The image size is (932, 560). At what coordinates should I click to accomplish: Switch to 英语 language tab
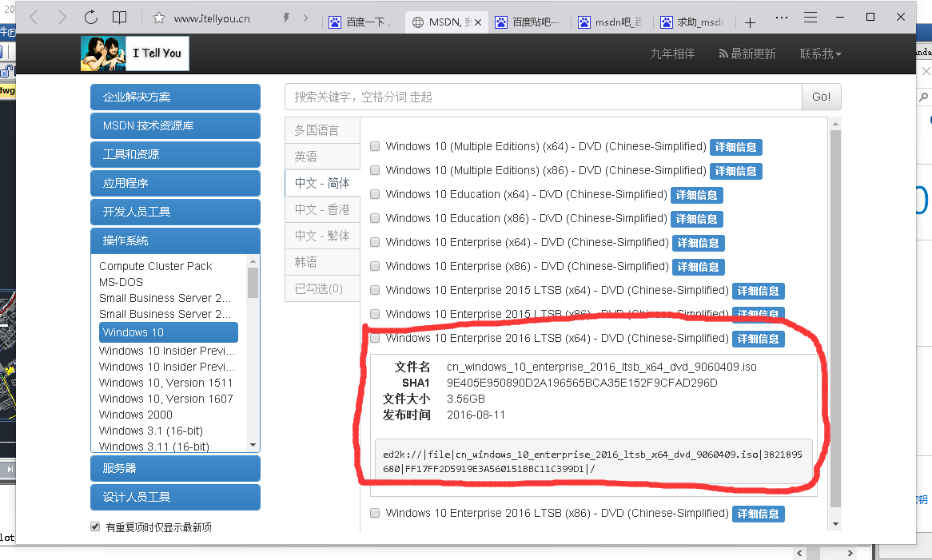322,157
